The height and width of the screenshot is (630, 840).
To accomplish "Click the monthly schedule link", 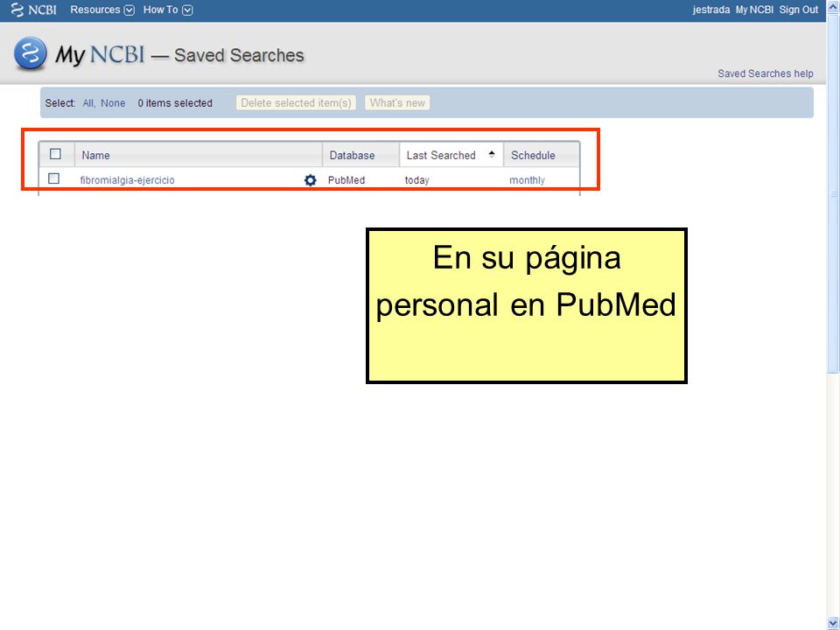I will coord(527,180).
